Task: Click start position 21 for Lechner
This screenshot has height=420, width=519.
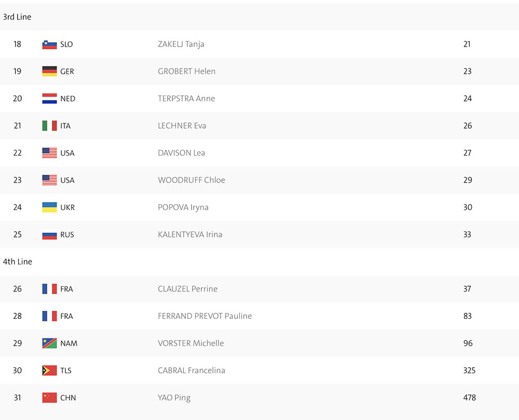Action: 17,125
